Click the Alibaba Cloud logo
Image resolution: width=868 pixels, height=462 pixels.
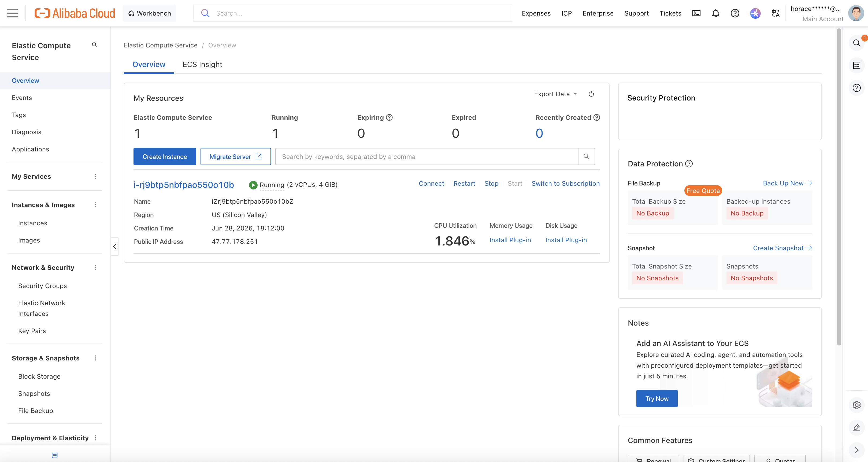coord(75,13)
